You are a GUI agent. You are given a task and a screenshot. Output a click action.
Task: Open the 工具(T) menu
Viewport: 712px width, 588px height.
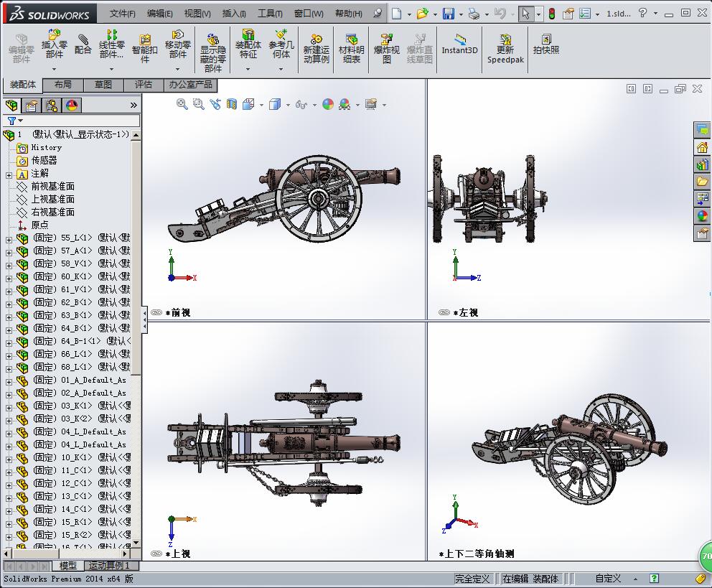(270, 13)
